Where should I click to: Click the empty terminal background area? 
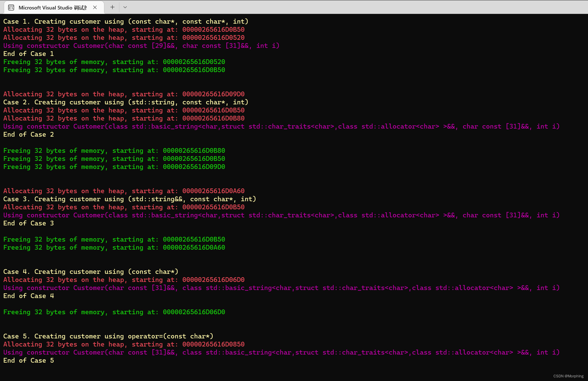417,181
